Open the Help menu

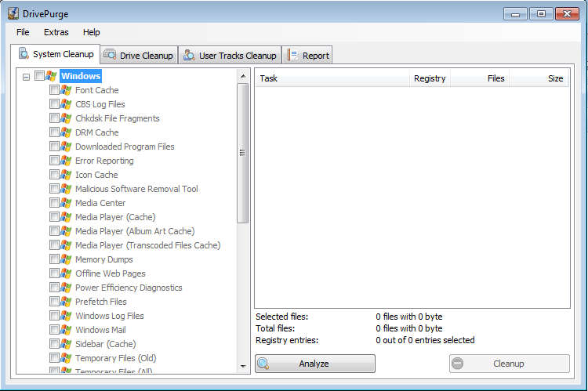pos(92,32)
